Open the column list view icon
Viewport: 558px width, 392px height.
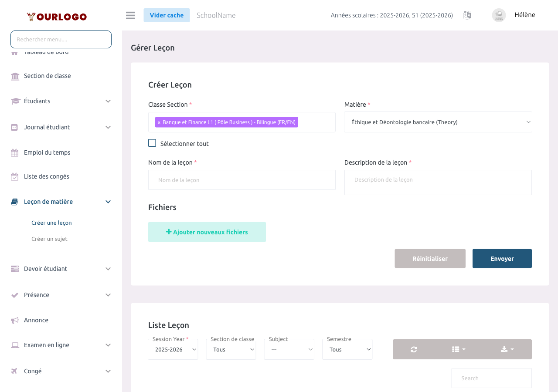[459, 349]
